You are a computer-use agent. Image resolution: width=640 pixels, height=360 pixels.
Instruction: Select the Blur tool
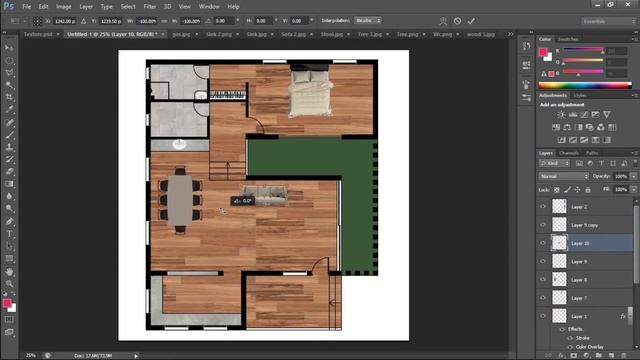tap(9, 196)
